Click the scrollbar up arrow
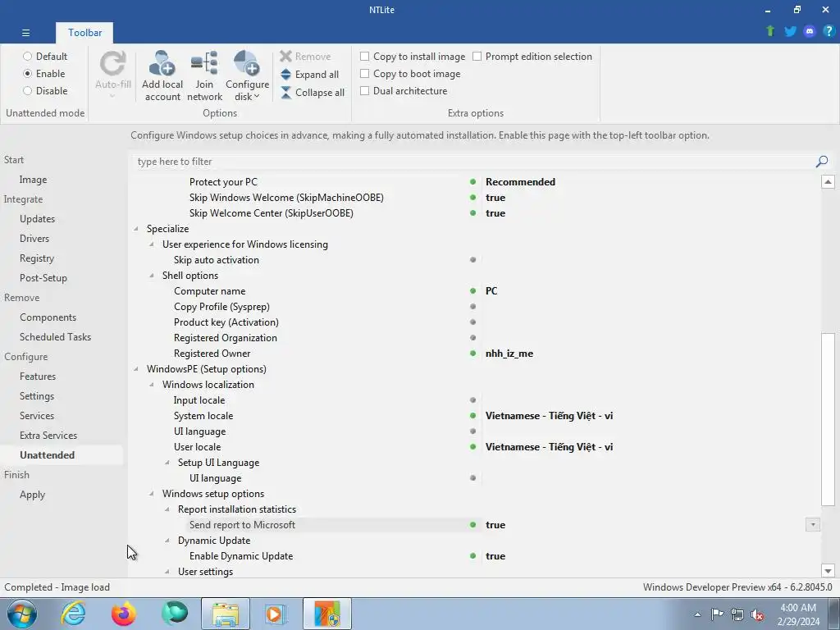 pos(828,181)
